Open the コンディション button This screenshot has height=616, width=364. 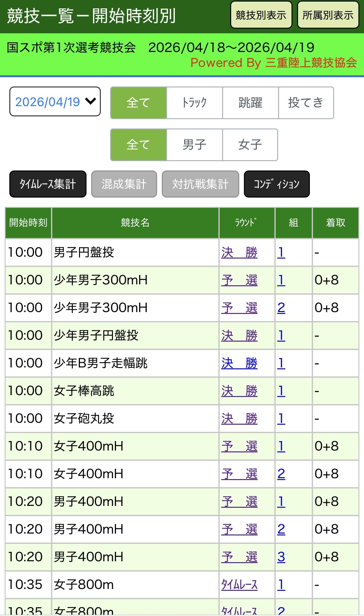click(x=277, y=184)
